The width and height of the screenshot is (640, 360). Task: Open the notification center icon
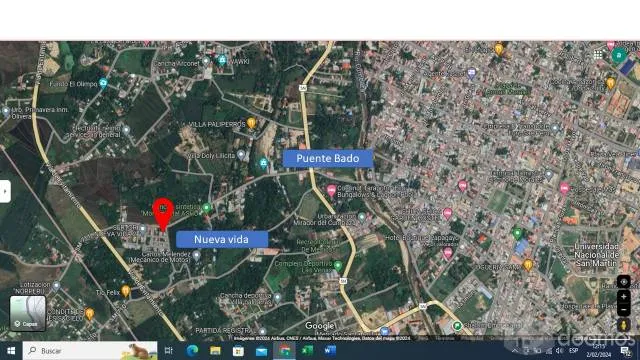[625, 351]
